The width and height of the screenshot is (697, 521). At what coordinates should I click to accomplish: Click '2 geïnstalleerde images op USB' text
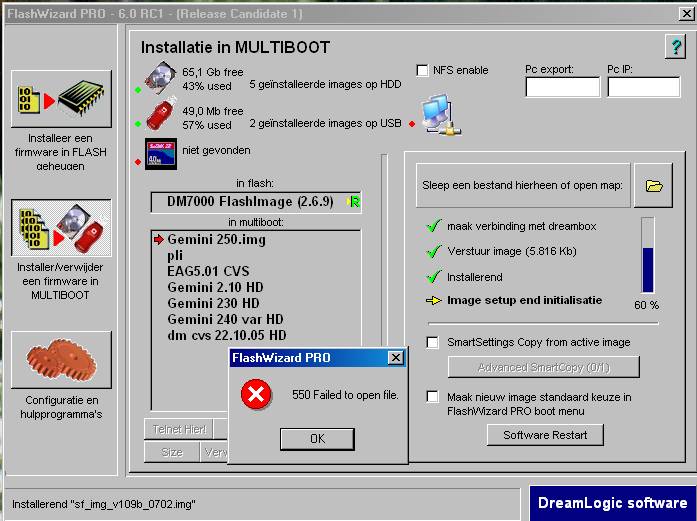(325, 123)
